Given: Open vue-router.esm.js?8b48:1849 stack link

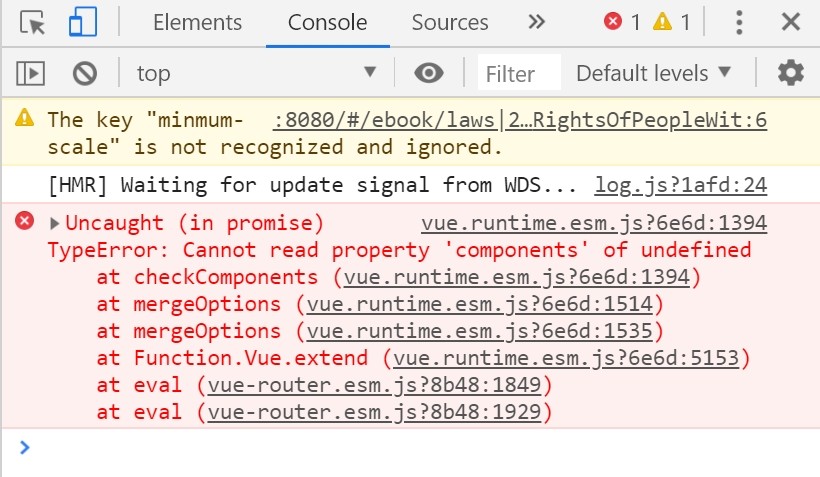Looking at the screenshot, I should pos(380,385).
